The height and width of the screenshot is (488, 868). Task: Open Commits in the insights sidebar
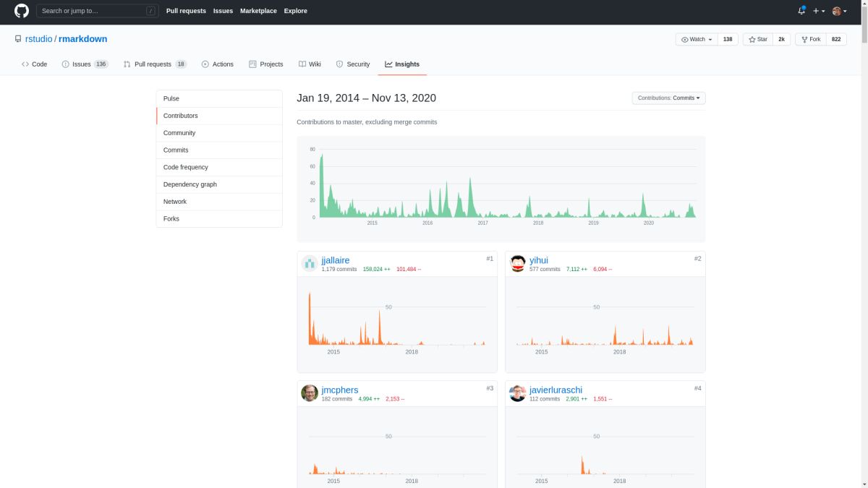click(x=219, y=150)
